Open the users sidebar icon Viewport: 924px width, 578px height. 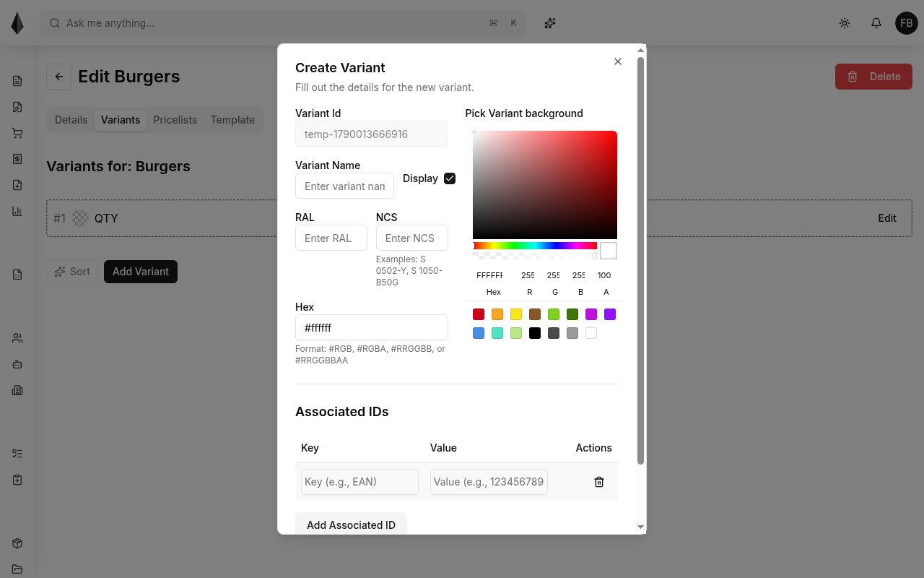[x=17, y=338]
